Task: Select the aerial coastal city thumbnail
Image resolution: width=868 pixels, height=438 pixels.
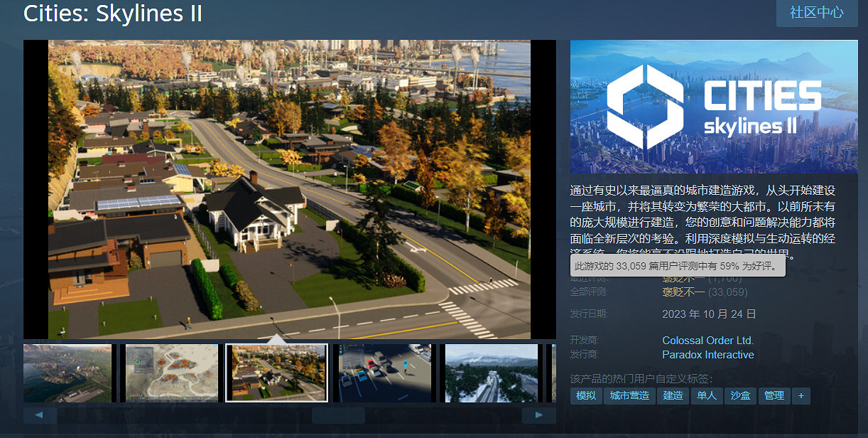Action: (67, 373)
